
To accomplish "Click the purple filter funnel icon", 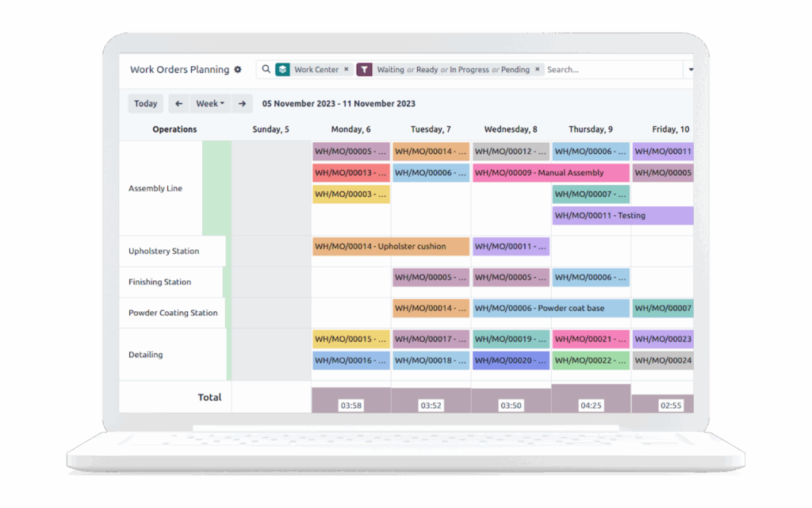I will coord(364,70).
